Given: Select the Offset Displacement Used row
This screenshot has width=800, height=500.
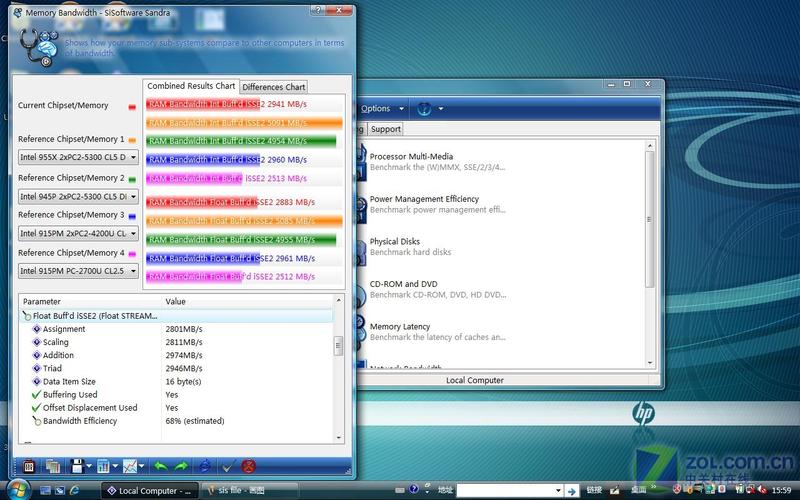Looking at the screenshot, I should click(177, 408).
